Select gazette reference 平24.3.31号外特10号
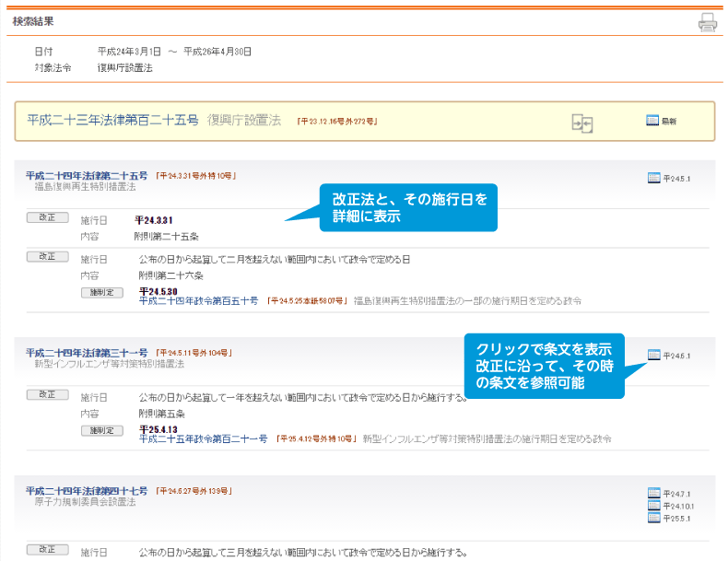The width and height of the screenshot is (728, 561). 196,176
